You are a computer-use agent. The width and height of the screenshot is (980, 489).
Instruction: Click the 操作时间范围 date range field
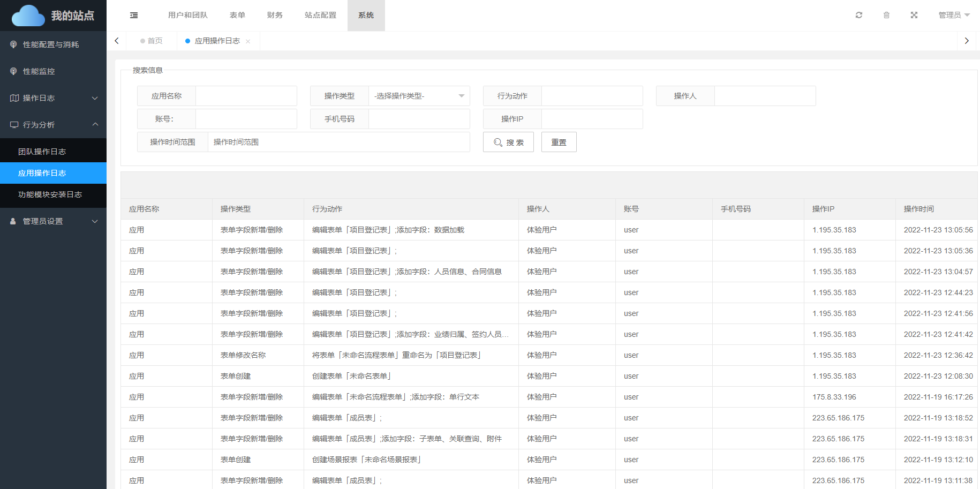[338, 142]
